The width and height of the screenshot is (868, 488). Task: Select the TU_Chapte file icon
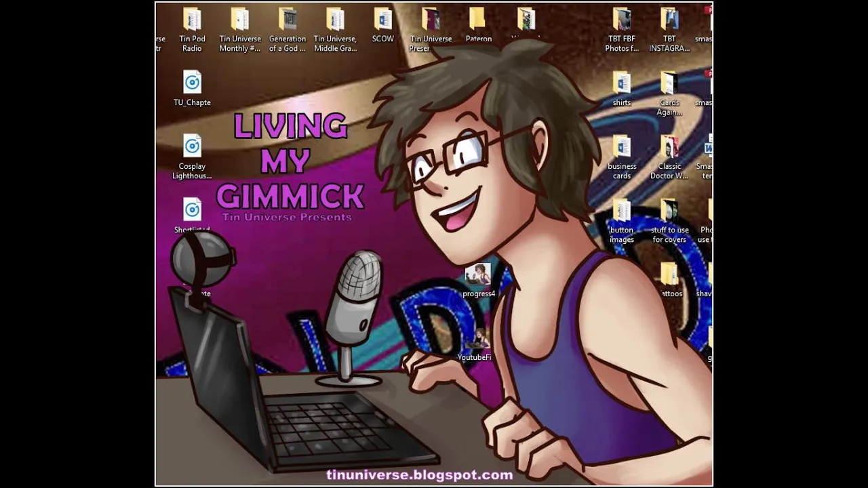pyautogui.click(x=192, y=83)
